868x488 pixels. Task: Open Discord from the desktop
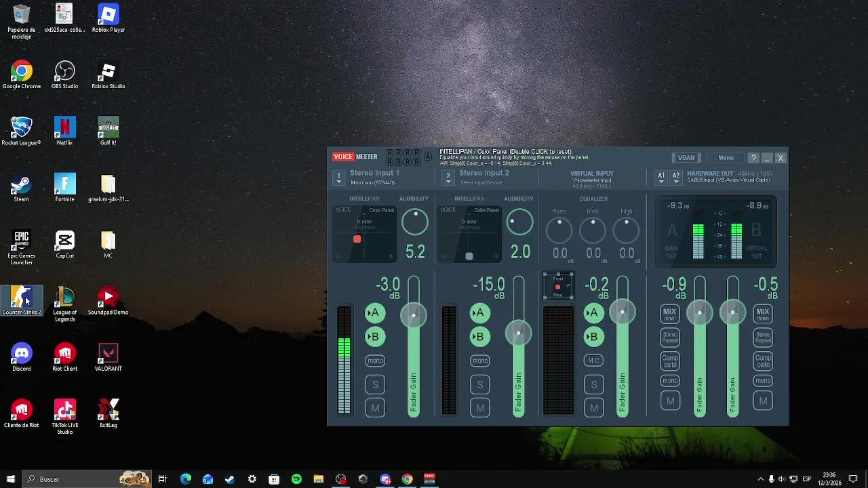click(22, 357)
